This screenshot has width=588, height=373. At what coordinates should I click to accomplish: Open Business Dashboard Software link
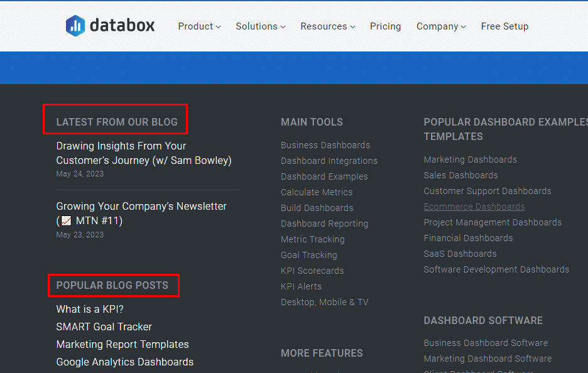[x=486, y=343]
